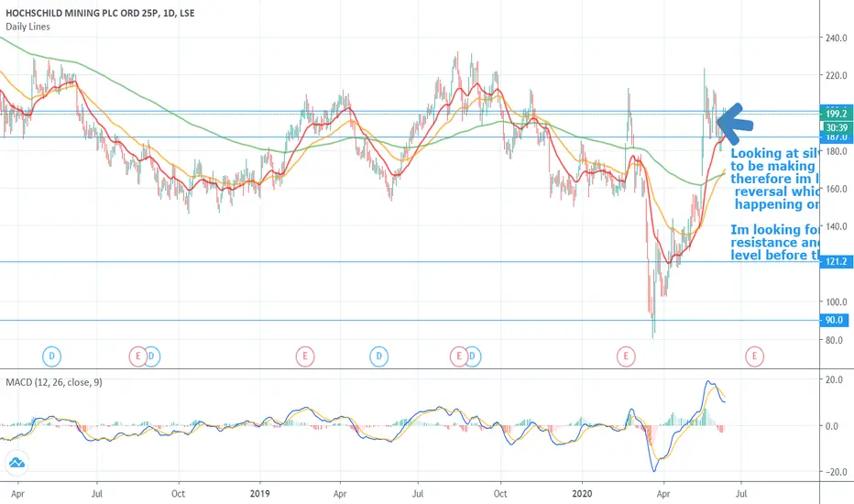This screenshot has height=504, width=854.
Task: Select the Daily Lines subtitle
Action: click(27, 27)
